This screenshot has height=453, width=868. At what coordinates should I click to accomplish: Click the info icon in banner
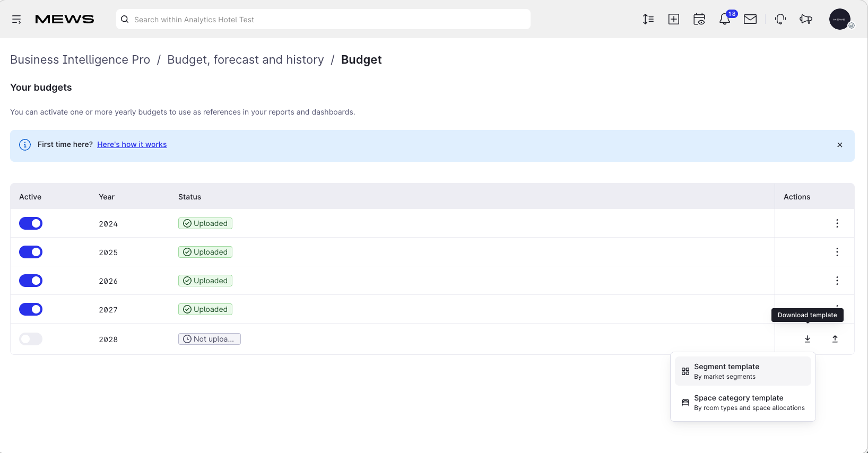[x=25, y=145]
